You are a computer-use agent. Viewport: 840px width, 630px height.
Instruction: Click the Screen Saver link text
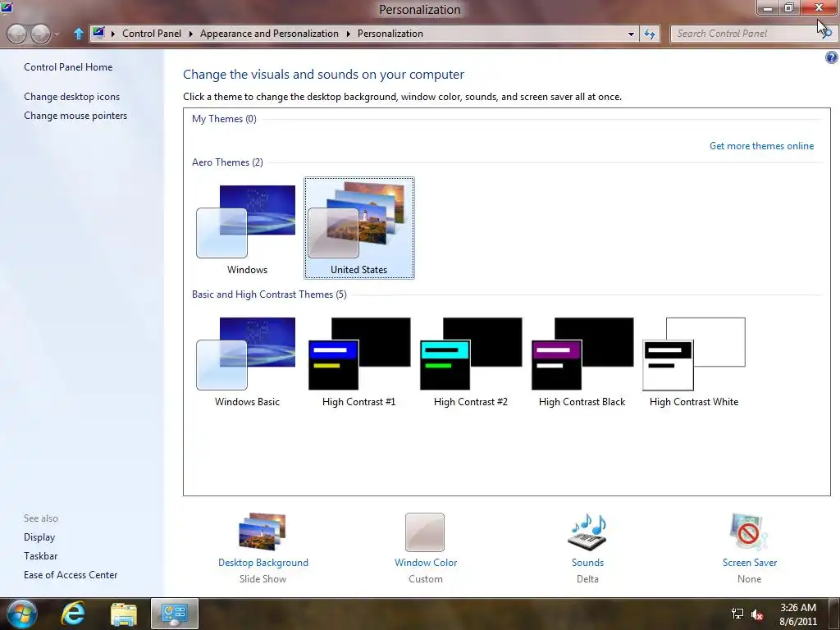750,563
